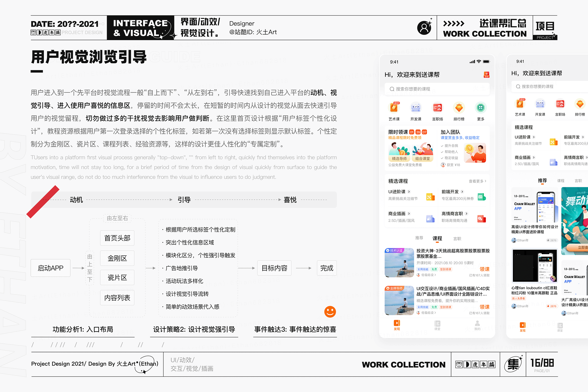588x392 pixels.
Task: Open 高情商言职 chevron in left phone
Action: coord(466,214)
